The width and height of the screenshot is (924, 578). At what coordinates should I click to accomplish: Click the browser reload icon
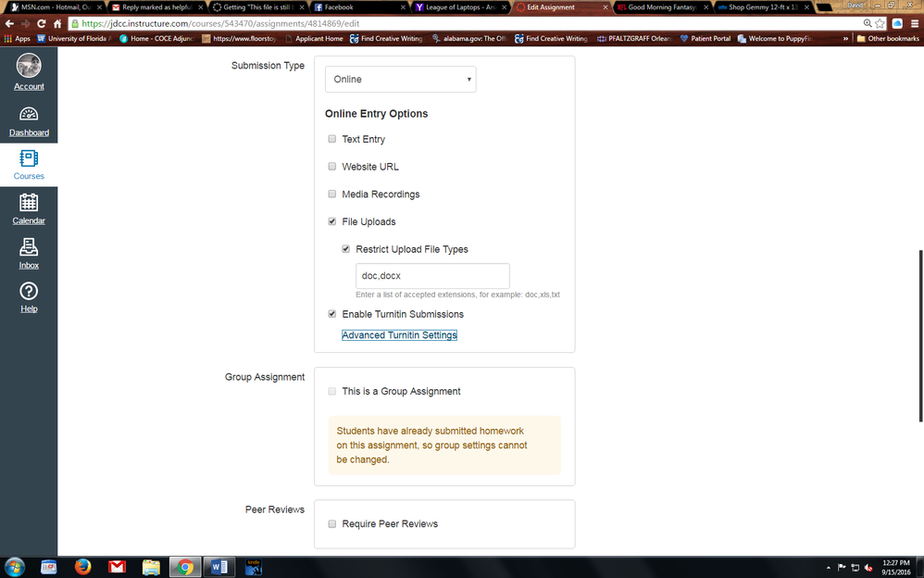click(x=42, y=23)
